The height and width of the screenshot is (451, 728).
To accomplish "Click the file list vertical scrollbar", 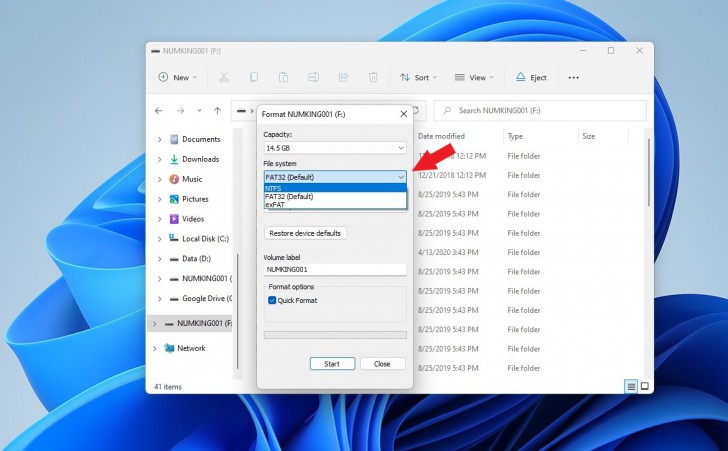I will coord(649,172).
